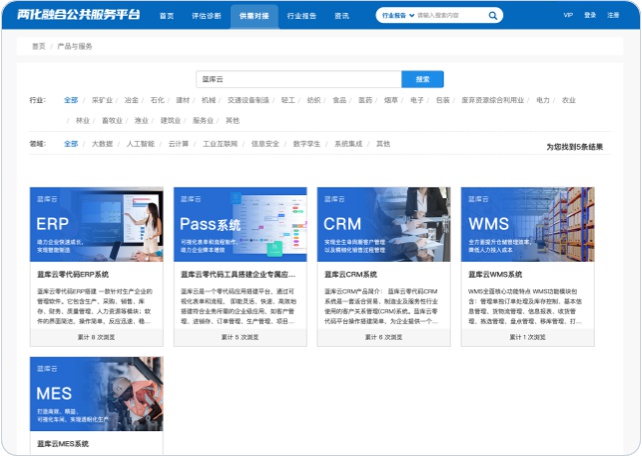Filter industry by 轻工
The height and width of the screenshot is (456, 642).
[x=288, y=100]
